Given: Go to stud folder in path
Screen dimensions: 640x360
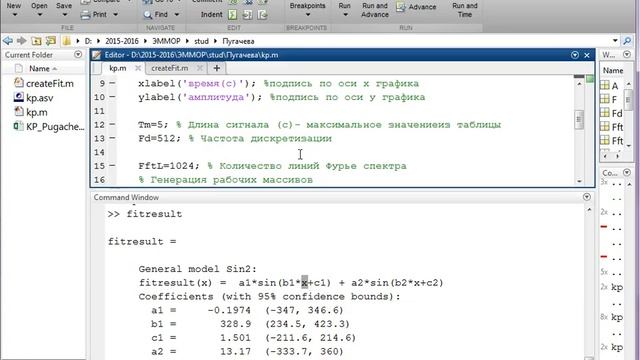Looking at the screenshot, I should tap(201, 41).
